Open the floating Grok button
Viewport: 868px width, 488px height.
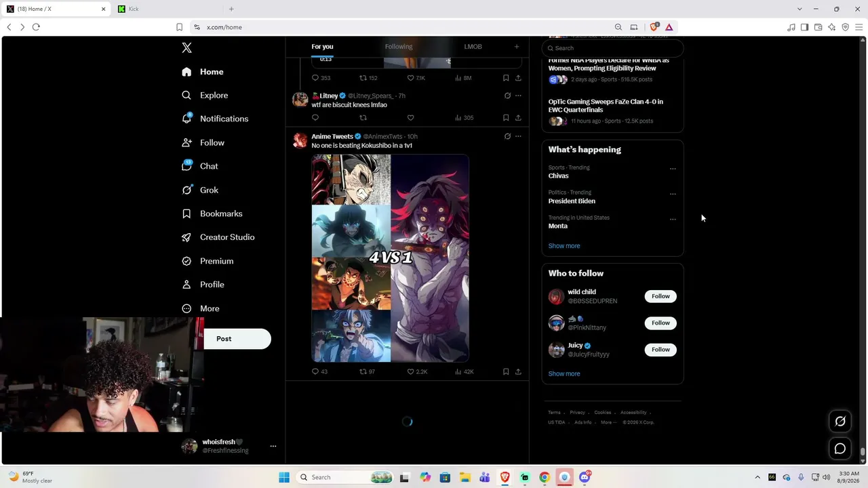click(x=840, y=422)
